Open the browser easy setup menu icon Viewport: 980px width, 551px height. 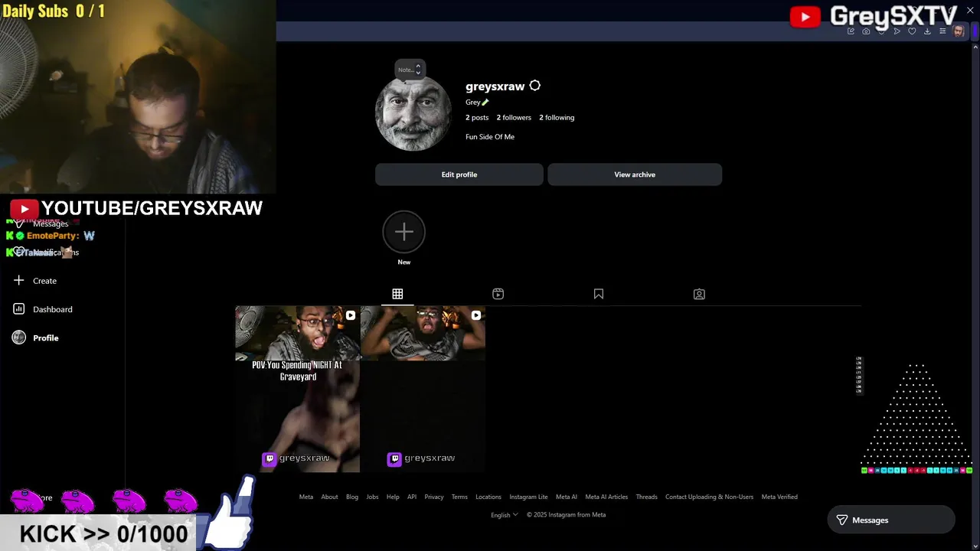tap(942, 31)
